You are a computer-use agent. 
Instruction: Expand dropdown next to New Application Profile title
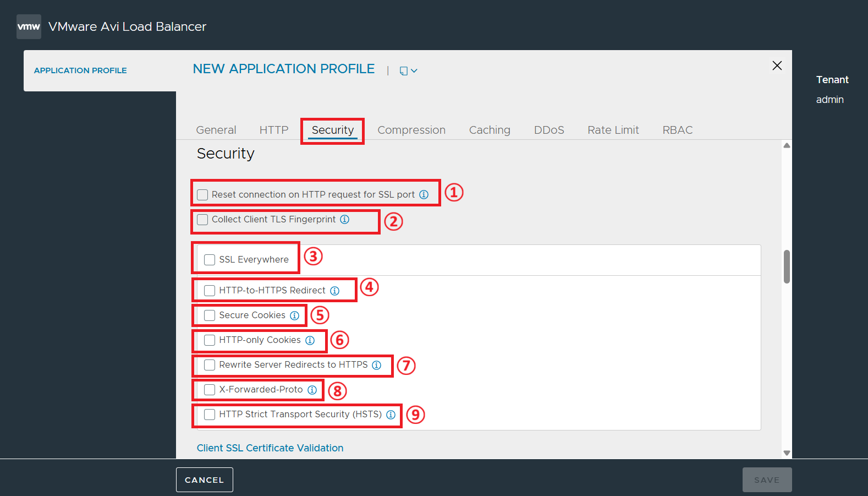408,70
